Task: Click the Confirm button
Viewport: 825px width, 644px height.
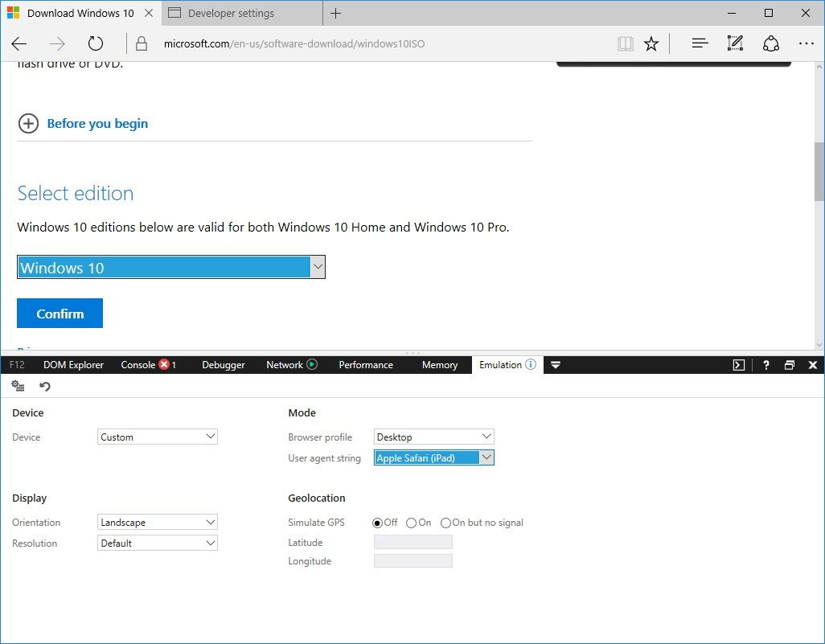Action: (60, 313)
